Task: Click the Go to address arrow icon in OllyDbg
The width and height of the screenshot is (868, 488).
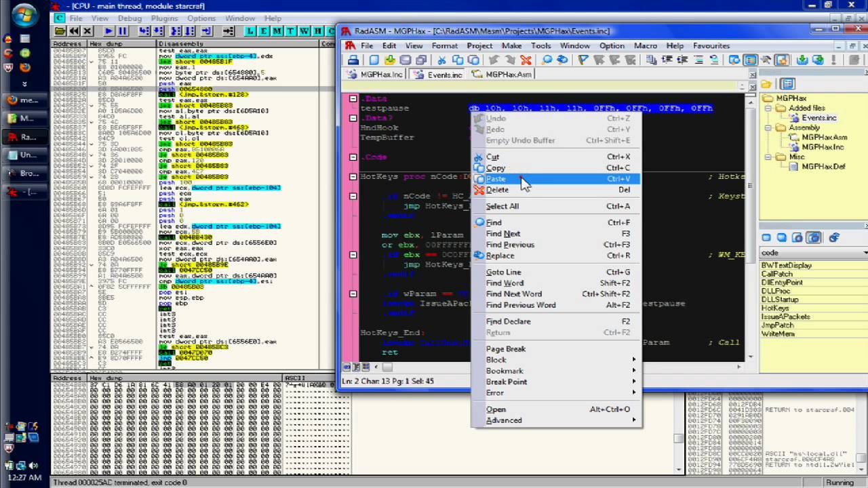Action: pyautogui.click(x=229, y=31)
